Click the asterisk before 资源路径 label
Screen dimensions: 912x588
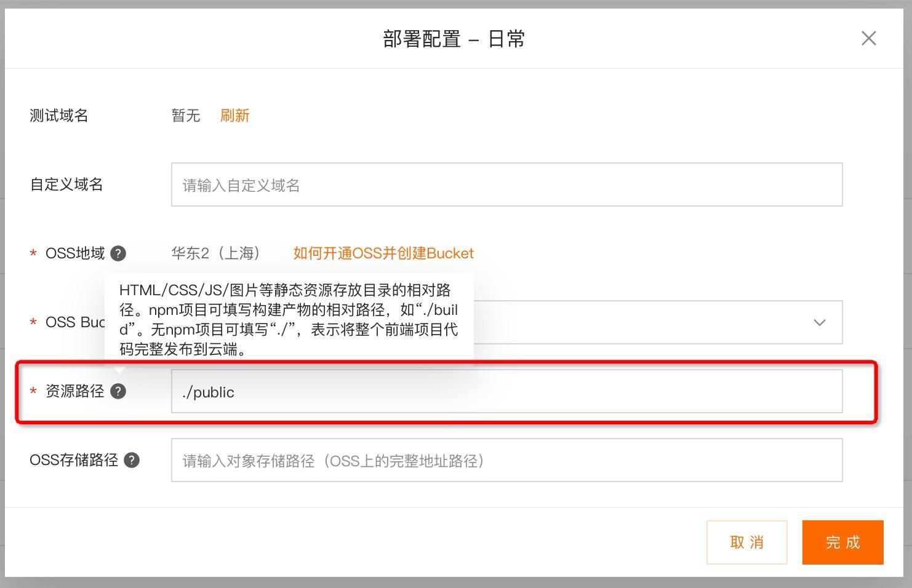point(33,392)
